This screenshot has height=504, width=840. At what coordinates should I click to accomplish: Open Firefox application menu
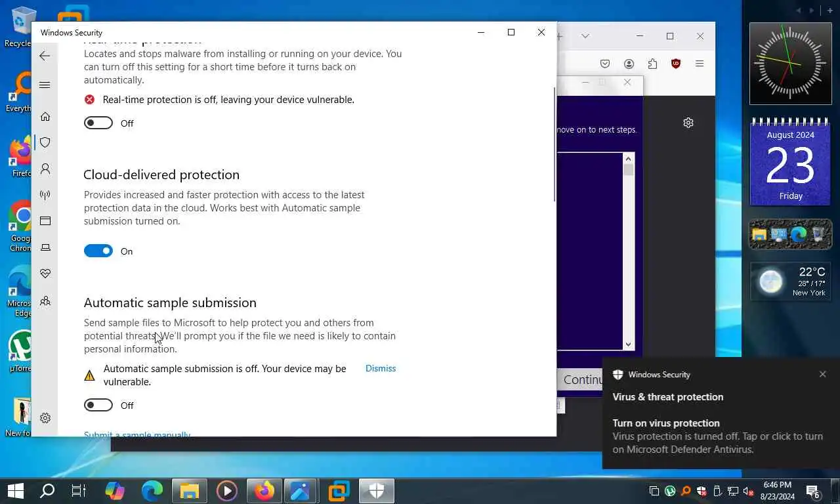(x=700, y=64)
